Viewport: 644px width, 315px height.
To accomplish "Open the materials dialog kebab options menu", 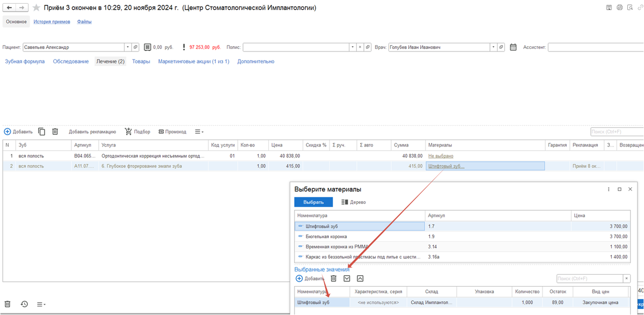I will 608,189.
